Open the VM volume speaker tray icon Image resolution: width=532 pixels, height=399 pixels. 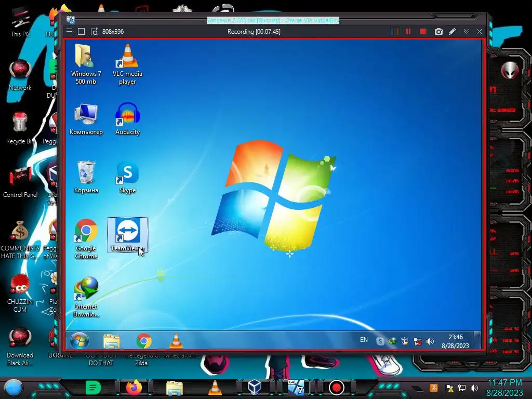(x=430, y=341)
